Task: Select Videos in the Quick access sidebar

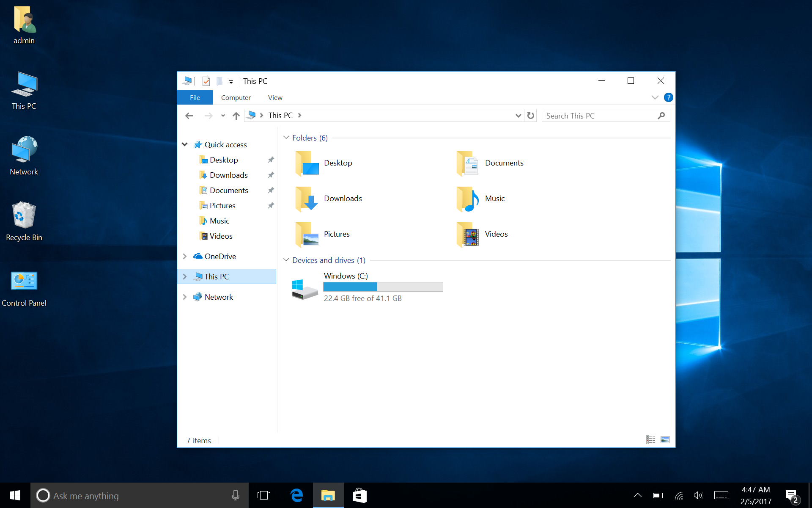Action: (221, 236)
